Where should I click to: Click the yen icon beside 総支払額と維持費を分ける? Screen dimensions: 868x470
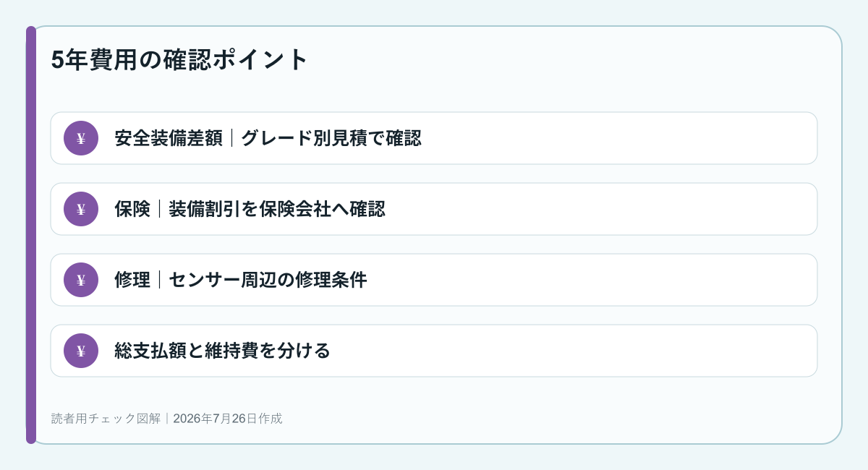click(81, 351)
